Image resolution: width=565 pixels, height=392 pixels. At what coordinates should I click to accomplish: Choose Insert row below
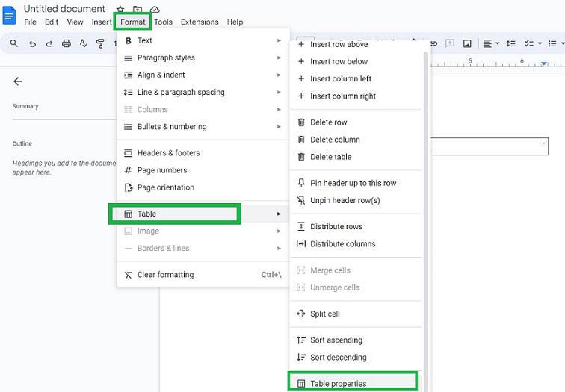(x=339, y=61)
